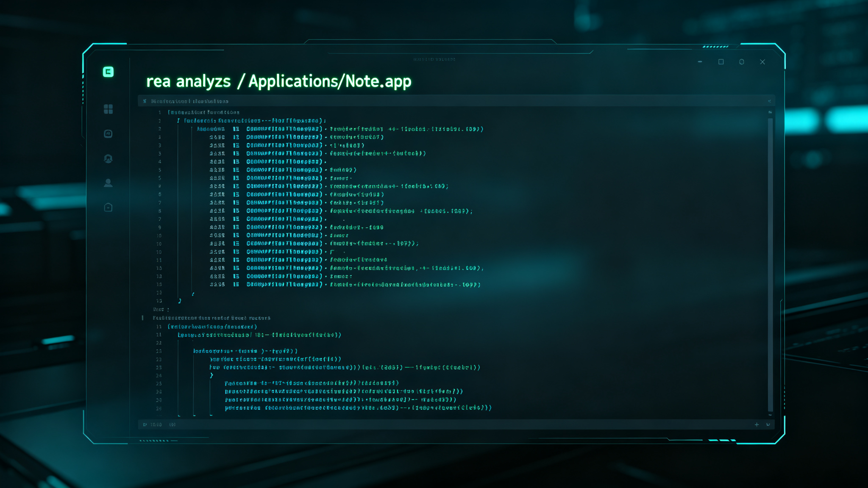The image size is (868, 488).
Task: Click the green app logo in sidebar
Action: 108,72
